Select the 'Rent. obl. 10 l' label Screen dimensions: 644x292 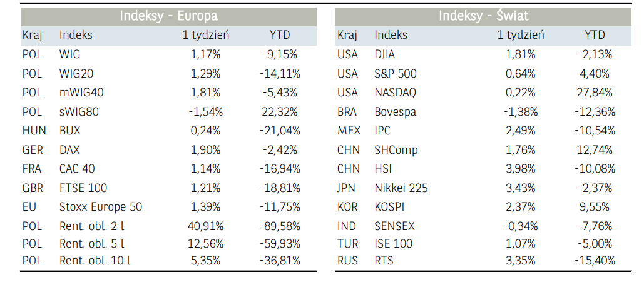tap(95, 260)
